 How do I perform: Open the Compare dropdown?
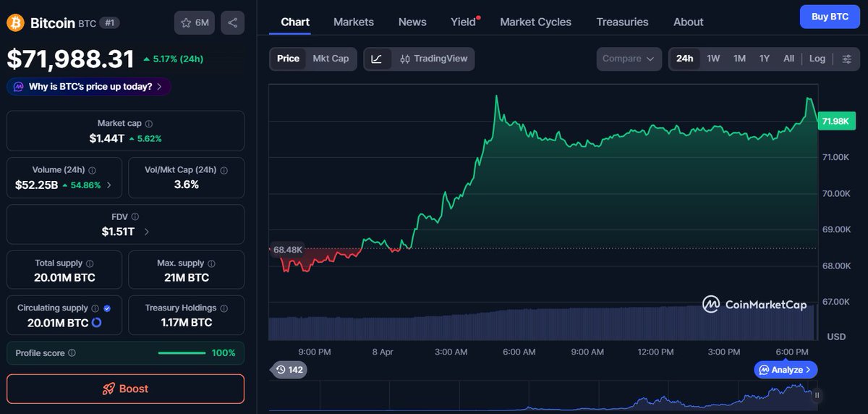[x=629, y=59]
